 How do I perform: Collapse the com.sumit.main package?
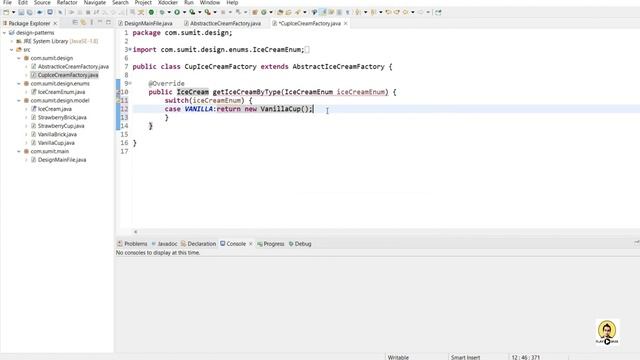tap(19, 151)
